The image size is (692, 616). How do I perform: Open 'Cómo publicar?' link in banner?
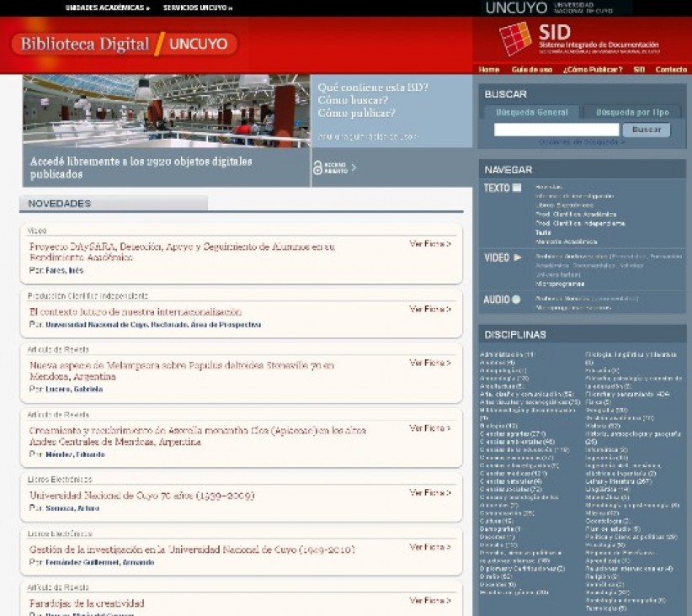click(x=357, y=113)
